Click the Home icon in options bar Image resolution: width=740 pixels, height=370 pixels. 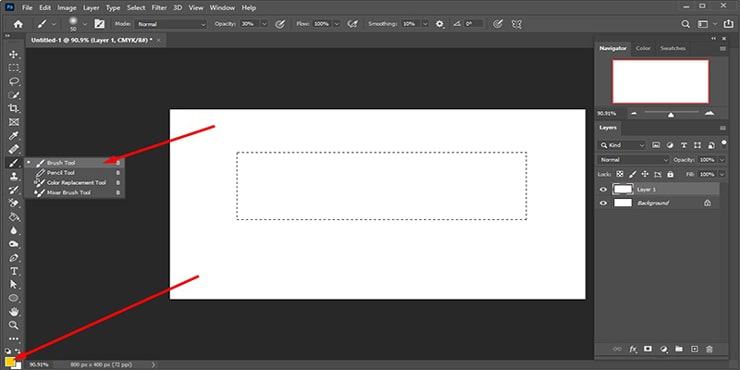click(18, 24)
